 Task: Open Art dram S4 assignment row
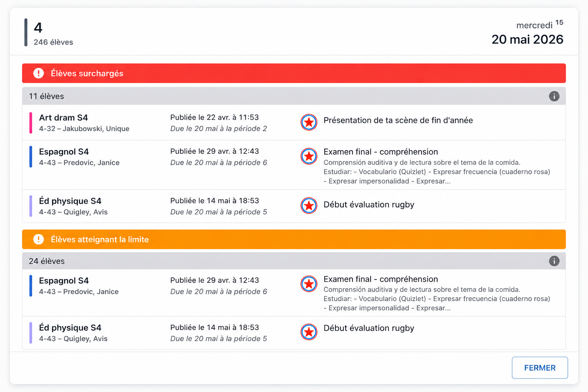pyautogui.click(x=294, y=123)
